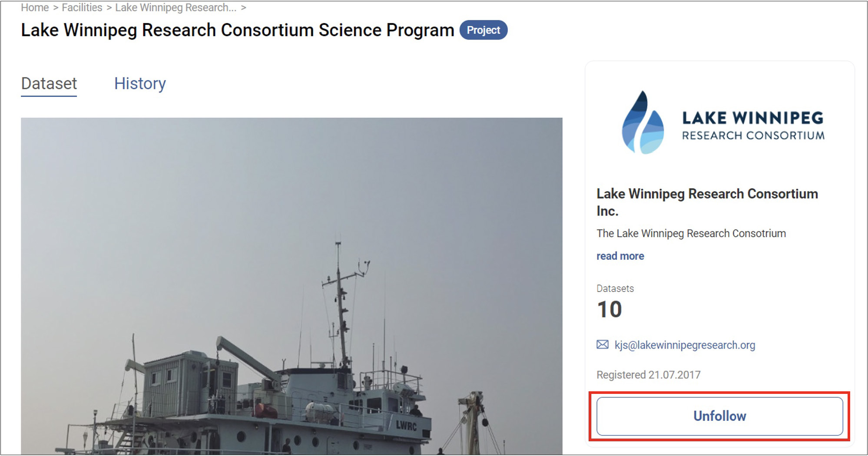The image size is (868, 456).
Task: Click the Datasets count of 10
Action: click(610, 310)
